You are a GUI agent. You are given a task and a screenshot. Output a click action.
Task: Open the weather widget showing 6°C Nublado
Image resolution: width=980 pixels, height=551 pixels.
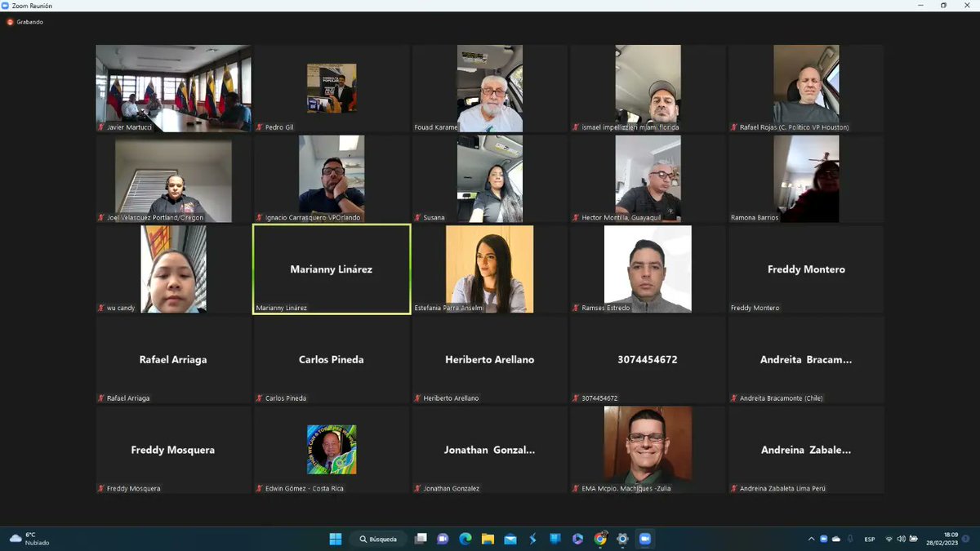29,539
